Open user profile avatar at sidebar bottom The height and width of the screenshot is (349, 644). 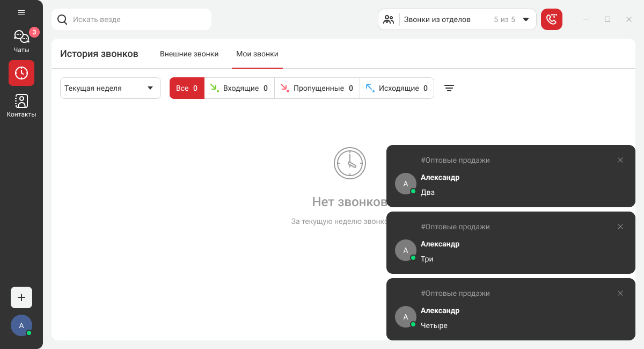click(x=21, y=325)
